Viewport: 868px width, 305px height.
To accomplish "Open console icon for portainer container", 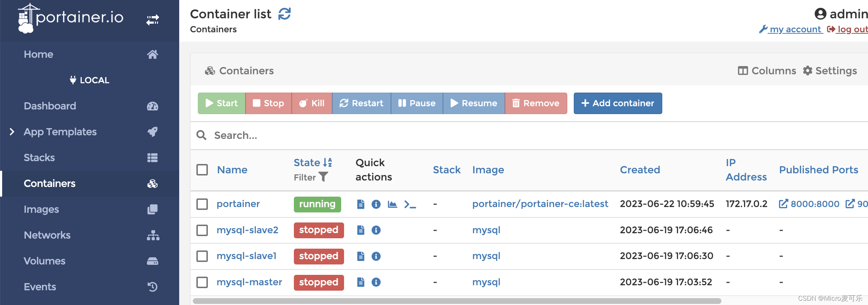I will click(x=410, y=204).
